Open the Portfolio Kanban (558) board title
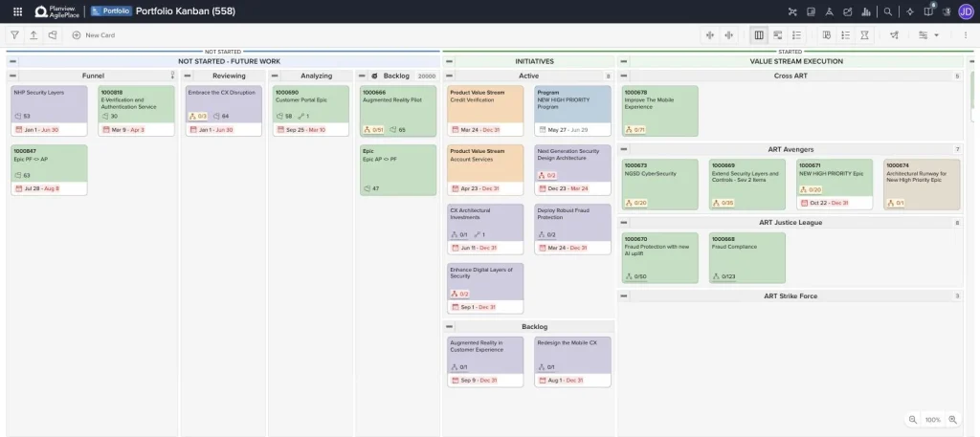The height and width of the screenshot is (437, 980). (186, 11)
